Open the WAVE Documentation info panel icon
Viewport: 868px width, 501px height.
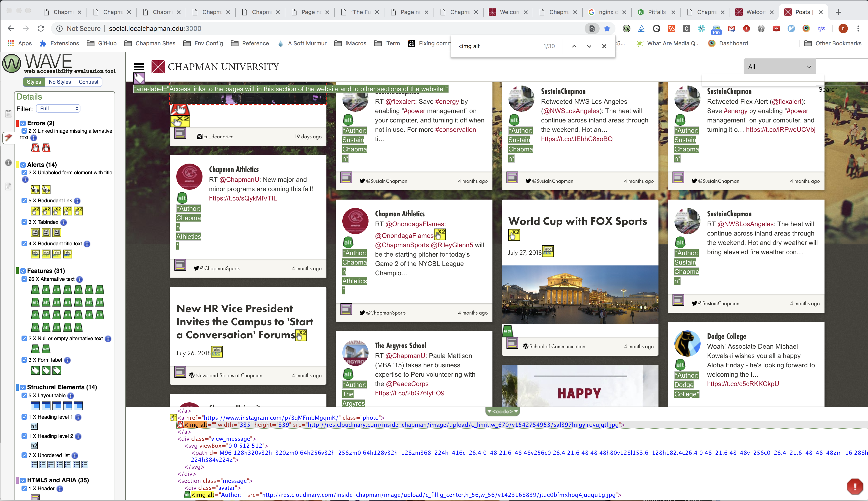click(x=8, y=163)
